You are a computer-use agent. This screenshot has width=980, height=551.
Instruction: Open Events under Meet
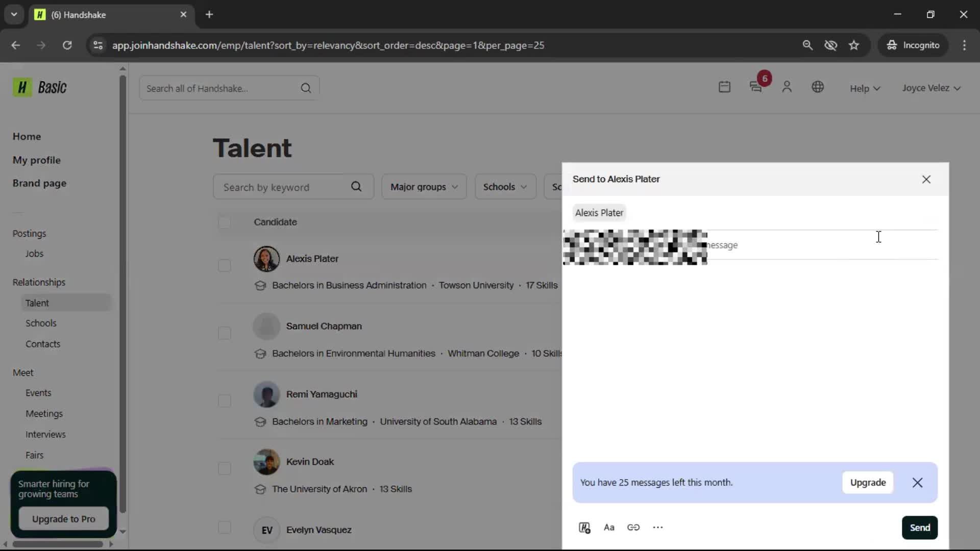[38, 393]
